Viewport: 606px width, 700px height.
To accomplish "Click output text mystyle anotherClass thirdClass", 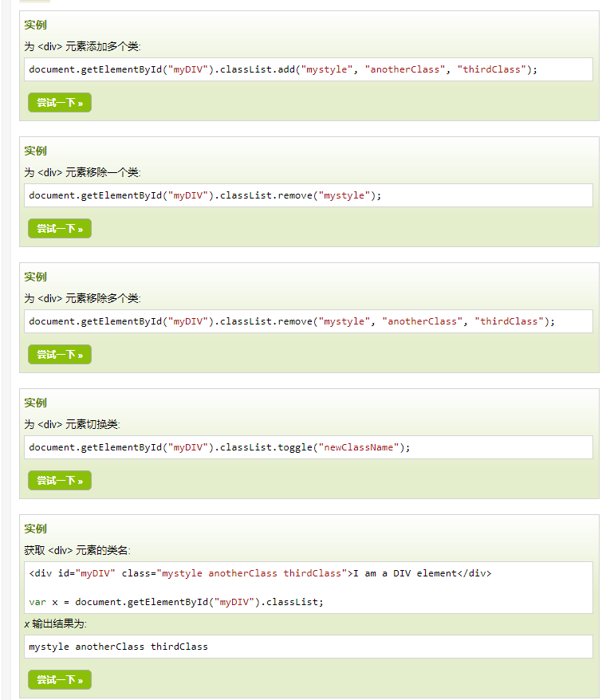I will click(x=118, y=647).
